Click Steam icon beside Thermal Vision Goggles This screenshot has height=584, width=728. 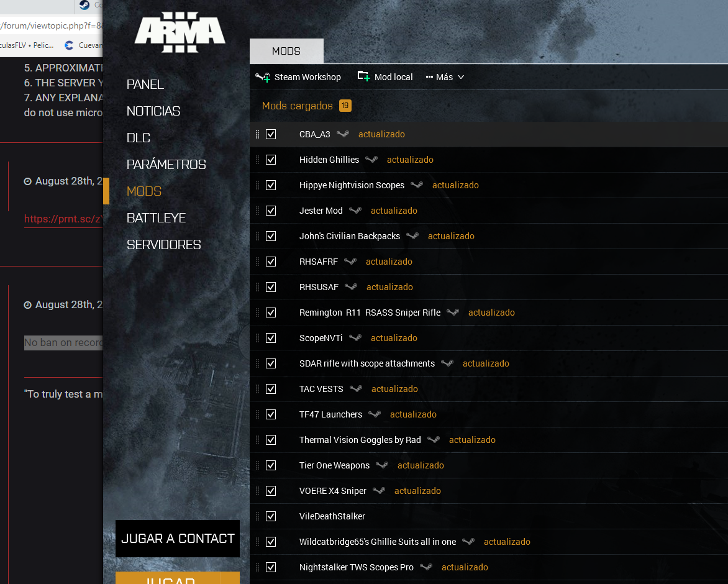click(x=434, y=440)
